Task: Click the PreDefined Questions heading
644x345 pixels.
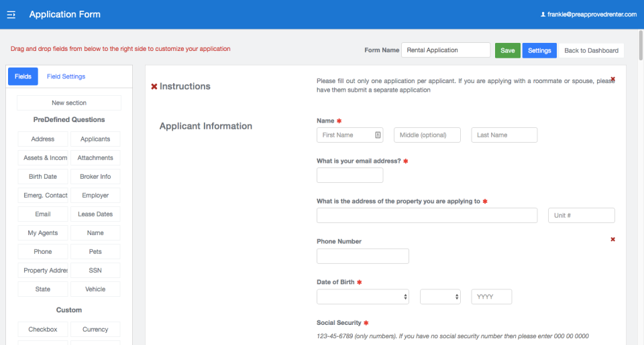Action: 69,120
